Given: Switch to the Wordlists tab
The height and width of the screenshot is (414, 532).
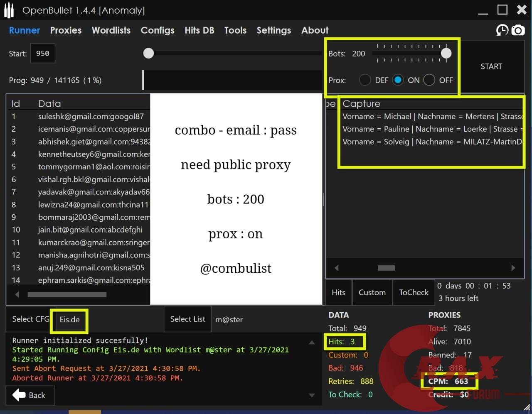Looking at the screenshot, I should click(111, 30).
